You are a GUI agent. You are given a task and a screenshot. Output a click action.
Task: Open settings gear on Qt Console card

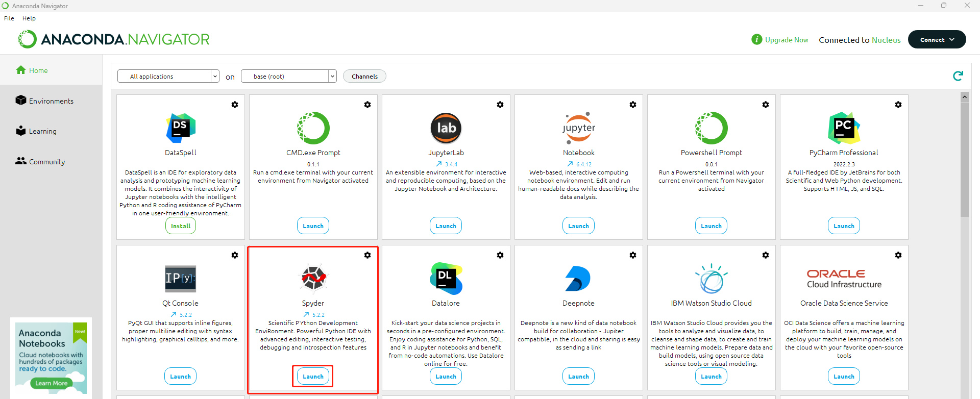[x=235, y=255]
